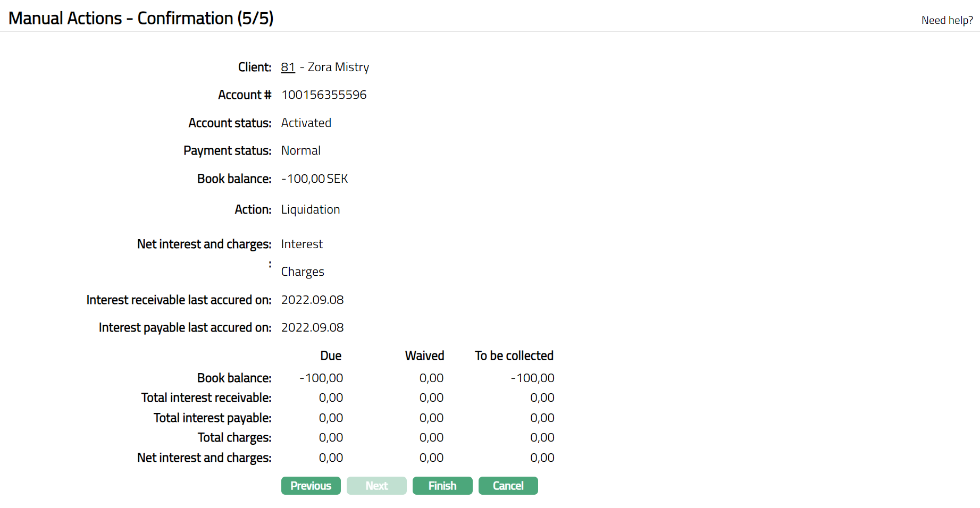Click the To be collected column header
Screen dimensions: 980x508
pos(514,356)
